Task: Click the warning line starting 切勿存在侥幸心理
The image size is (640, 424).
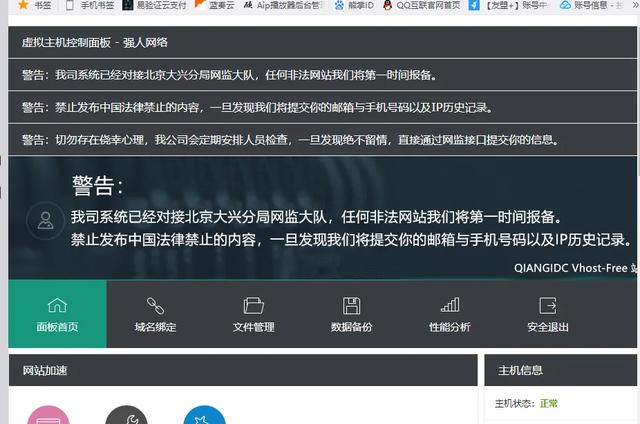Action: click(x=291, y=140)
